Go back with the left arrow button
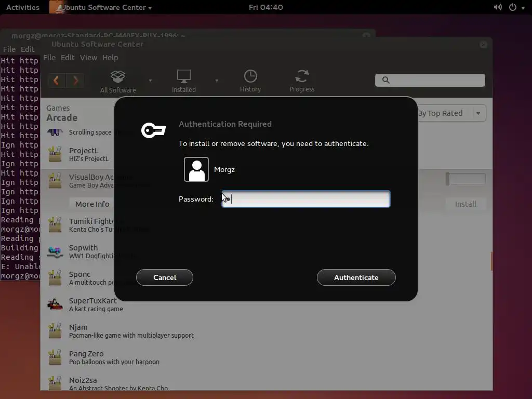 [x=56, y=81]
